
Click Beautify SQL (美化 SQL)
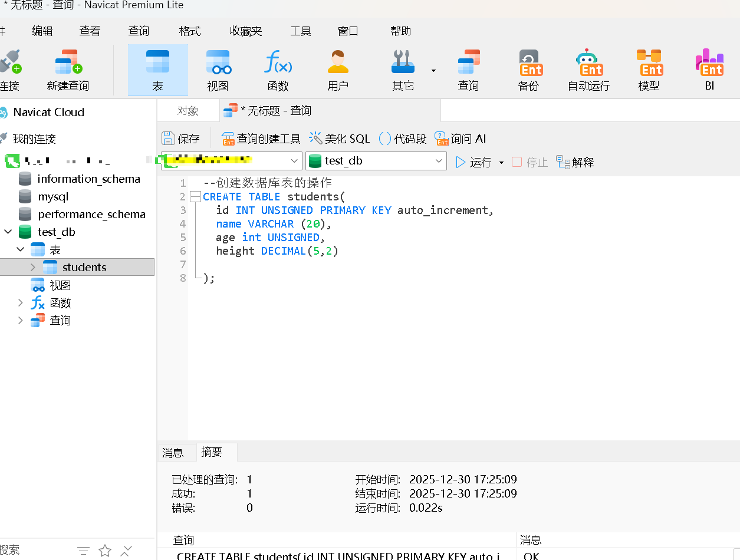(x=340, y=139)
